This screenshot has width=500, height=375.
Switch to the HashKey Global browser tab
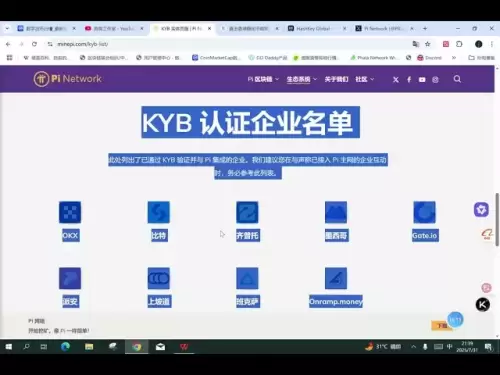(317, 29)
